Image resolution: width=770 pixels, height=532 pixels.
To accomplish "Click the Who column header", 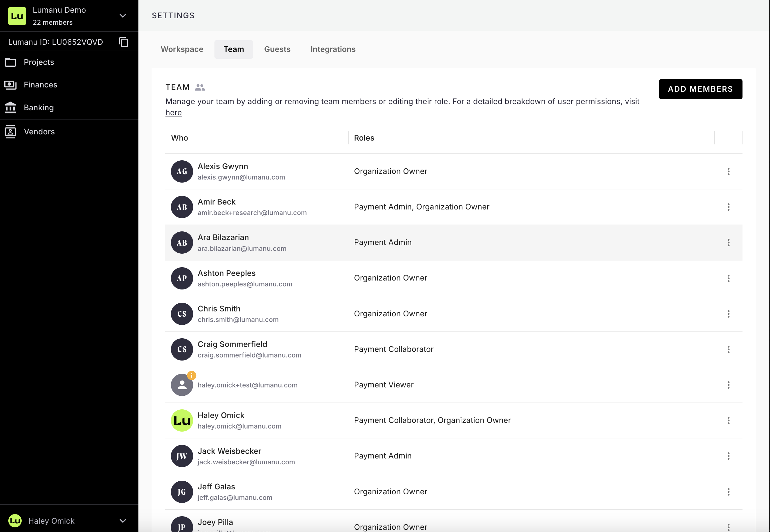I will point(179,138).
